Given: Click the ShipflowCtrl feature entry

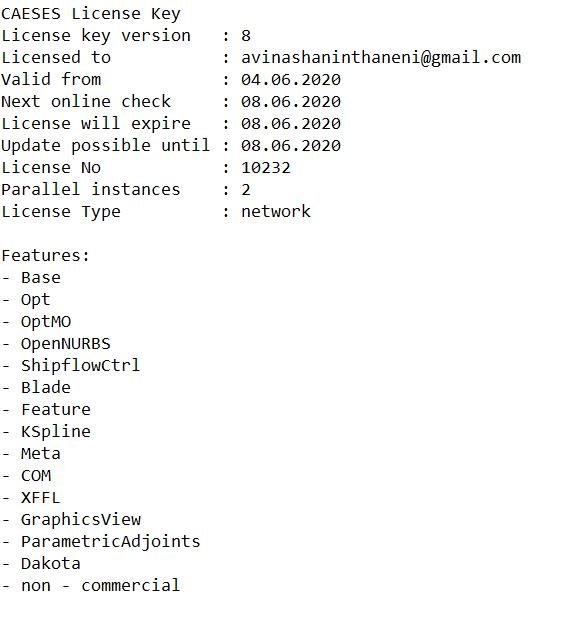Looking at the screenshot, I should click(81, 366).
